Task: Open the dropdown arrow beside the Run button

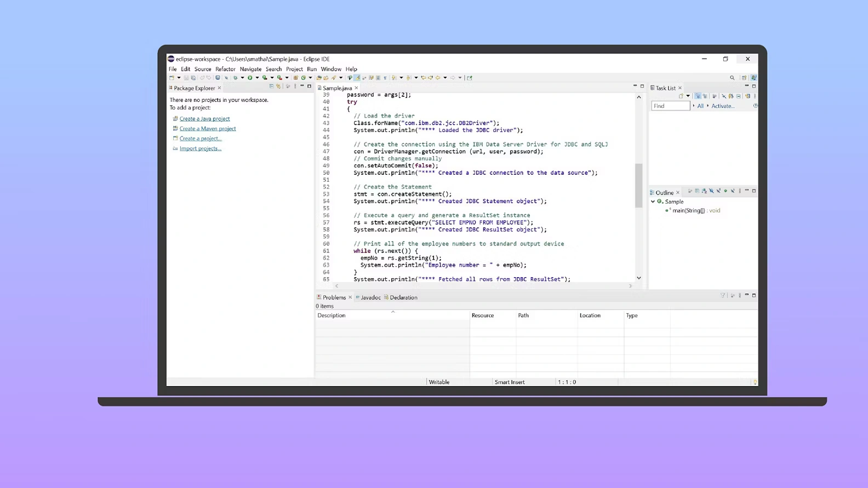Action: [x=257, y=78]
